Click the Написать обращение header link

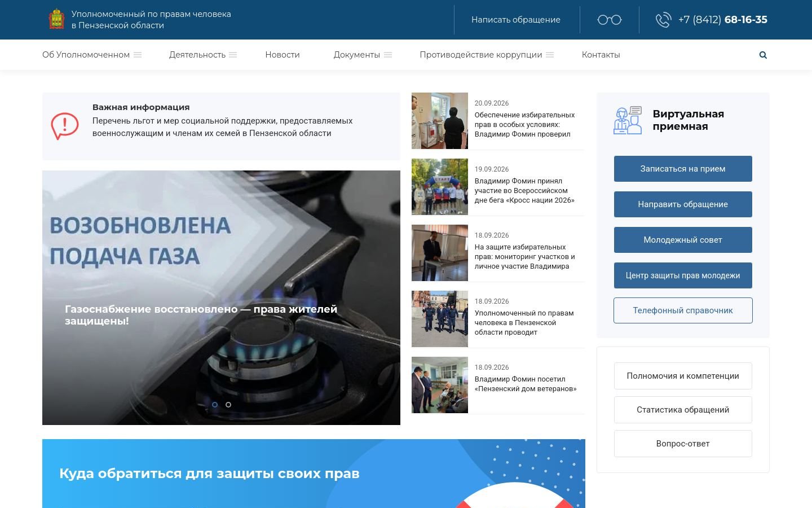coord(516,20)
